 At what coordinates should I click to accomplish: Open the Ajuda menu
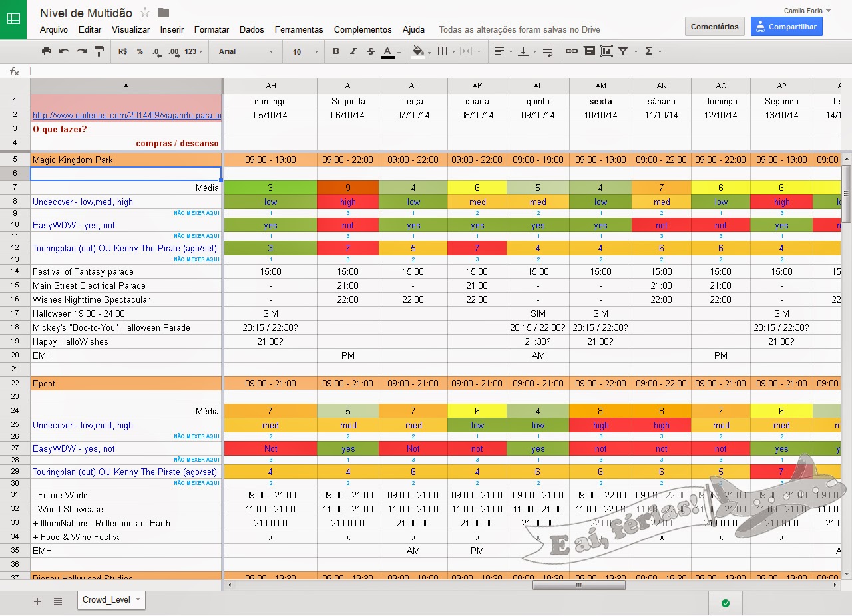tap(413, 29)
